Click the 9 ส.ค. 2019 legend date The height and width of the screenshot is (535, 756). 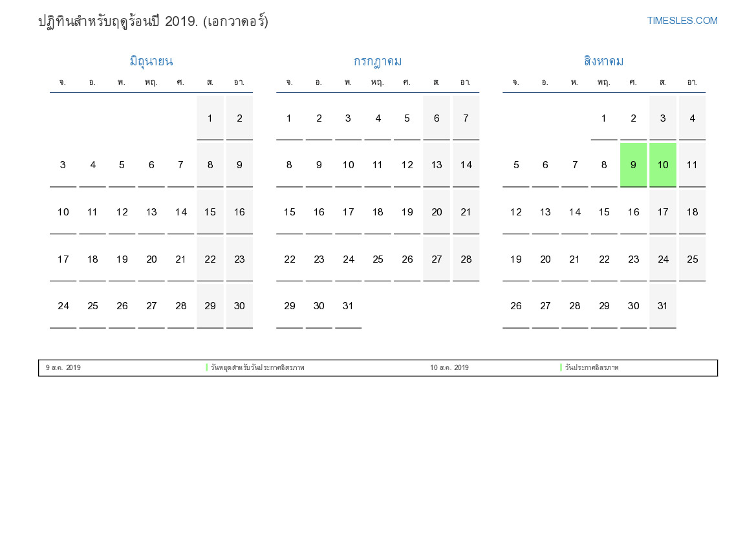click(63, 367)
